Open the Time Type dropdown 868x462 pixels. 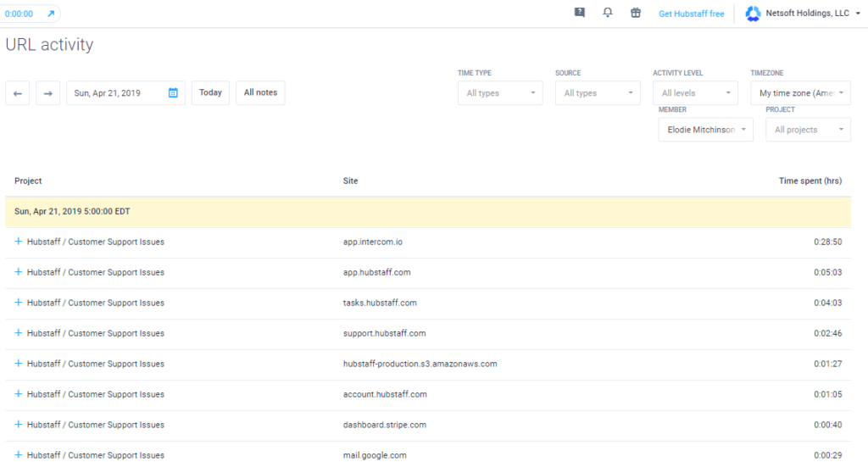(500, 93)
